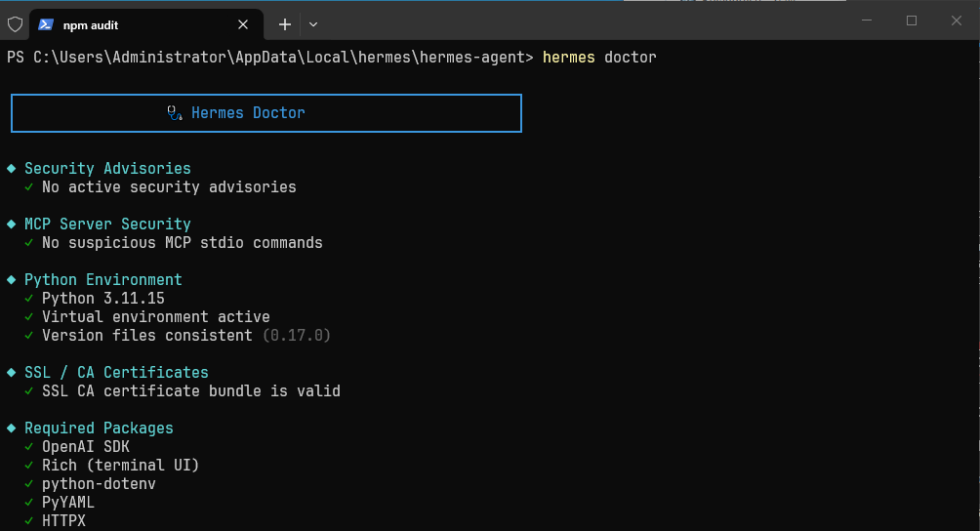Image resolution: width=980 pixels, height=531 pixels.
Task: Click the 'PyYAML' package line
Action: click(x=68, y=503)
